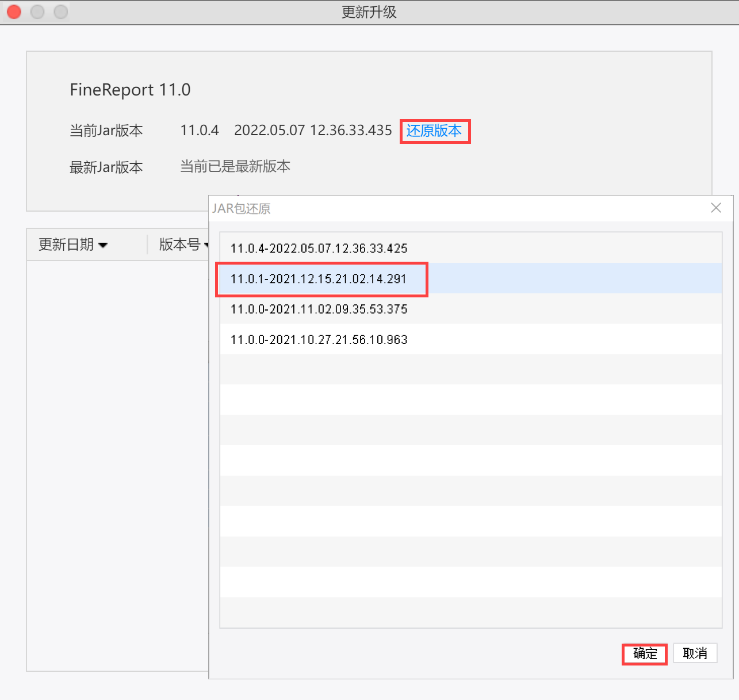
Task: Cancel with the 取消 button
Action: (x=695, y=653)
